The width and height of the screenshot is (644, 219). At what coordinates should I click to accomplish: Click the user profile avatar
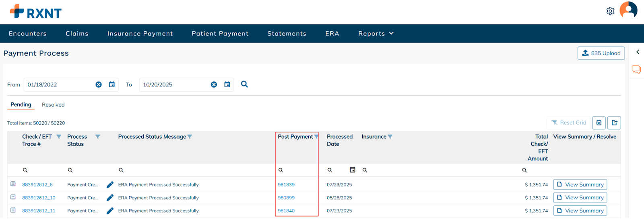[x=628, y=10]
